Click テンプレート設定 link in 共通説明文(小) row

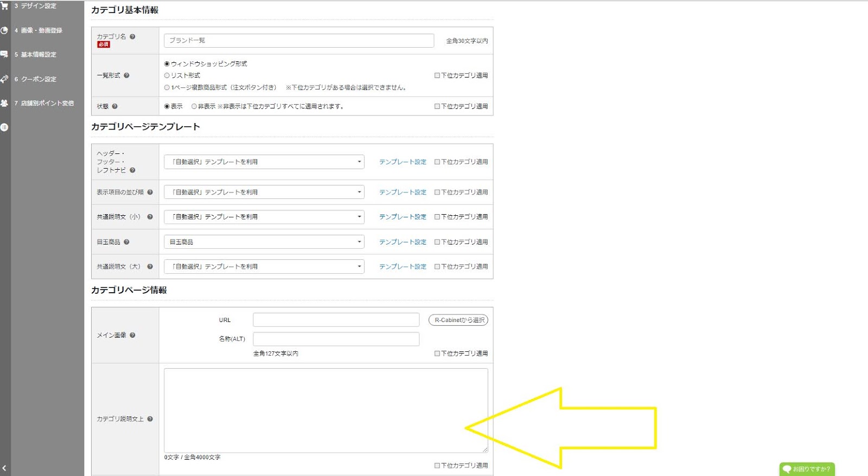point(403,217)
